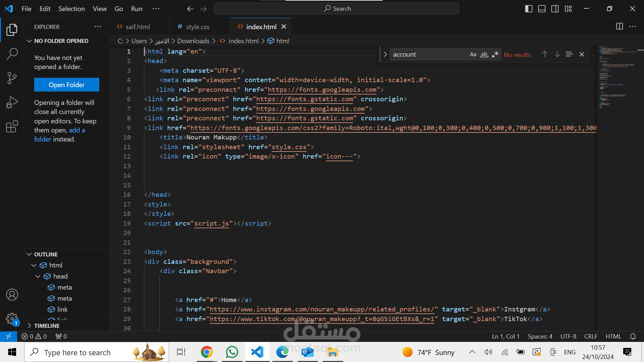
Task: Go forward in navigation history
Action: 204,9
